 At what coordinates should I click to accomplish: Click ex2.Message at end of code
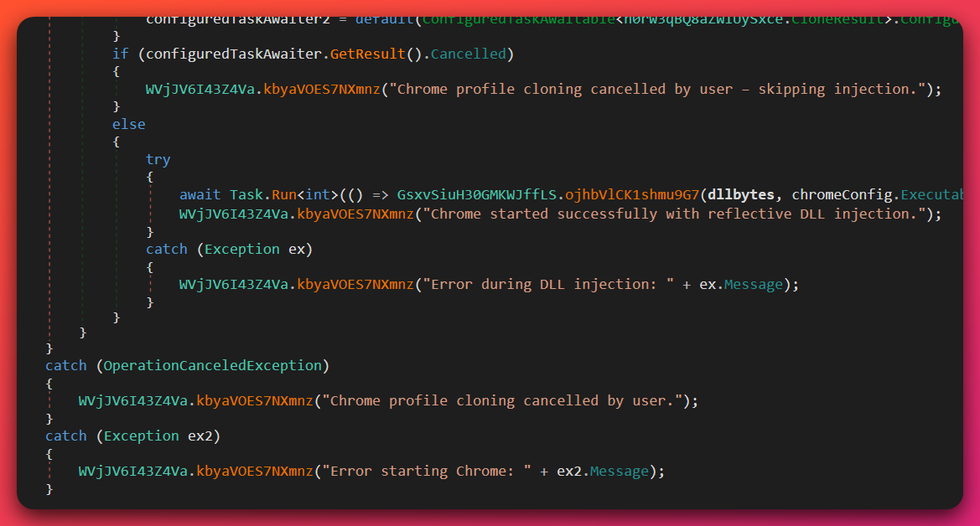point(603,471)
